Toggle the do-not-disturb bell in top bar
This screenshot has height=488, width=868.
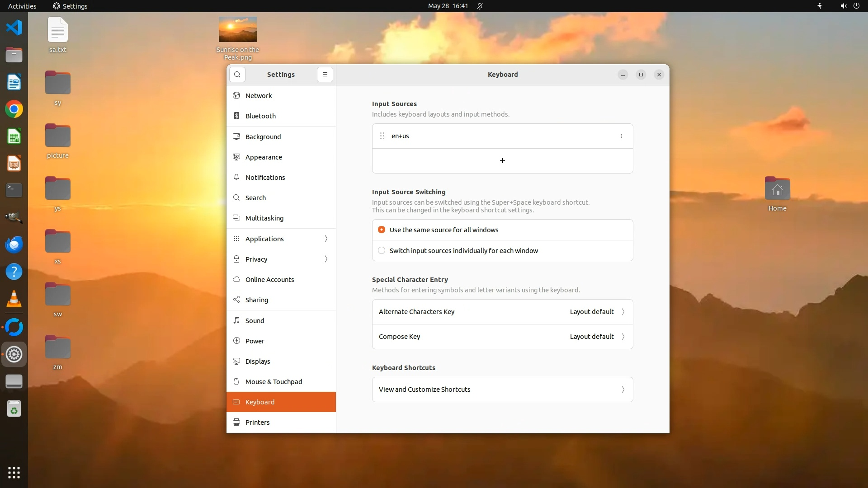point(480,6)
